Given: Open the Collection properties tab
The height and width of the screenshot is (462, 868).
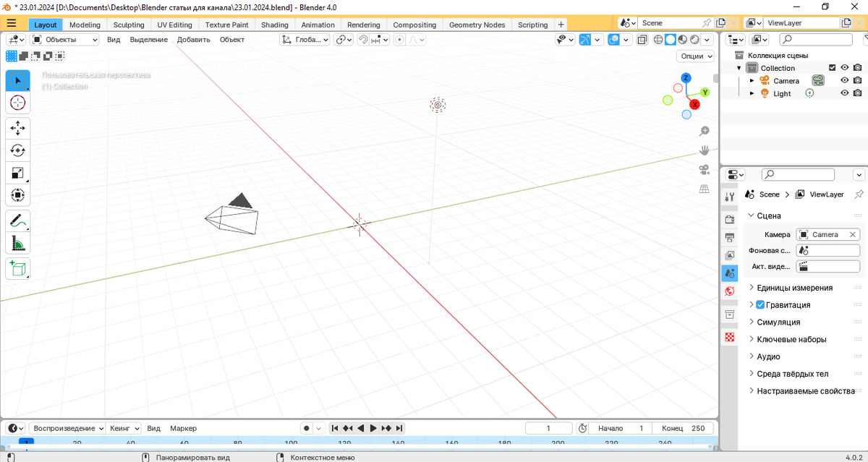Looking at the screenshot, I should [x=730, y=315].
